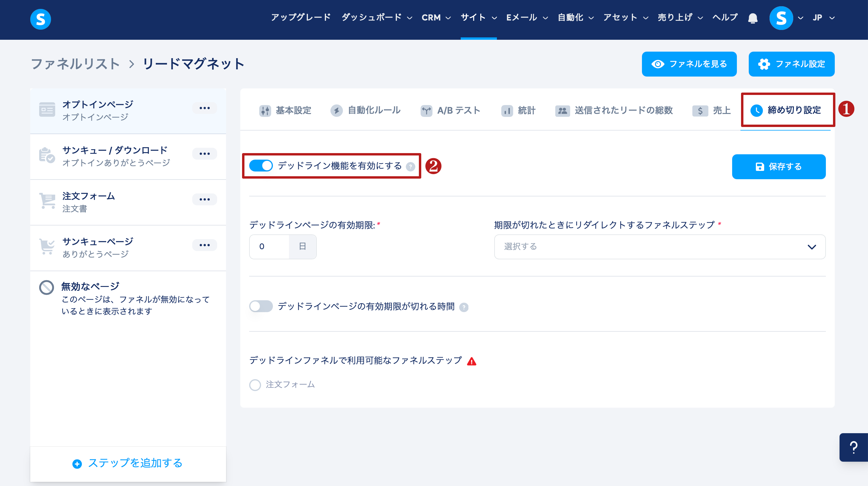Click help icon beside デッドライン機能を有効にする
Screen dimensions: 868x486
(x=410, y=166)
